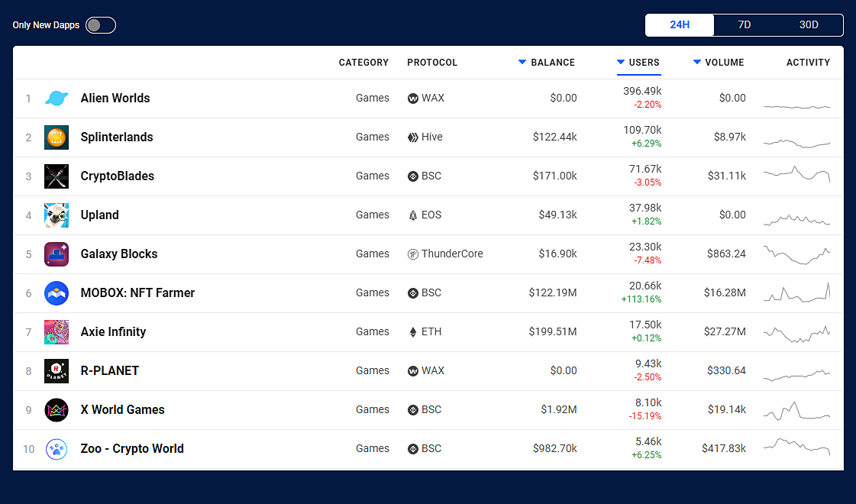Click the ThunderCore protocol name
The width and height of the screenshot is (856, 504).
pos(452,254)
